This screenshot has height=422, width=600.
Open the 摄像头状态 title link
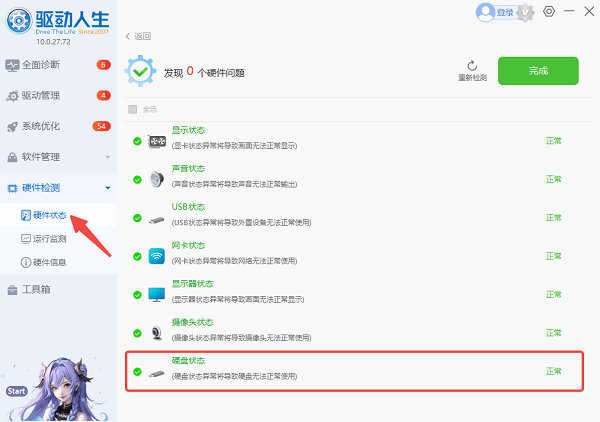click(192, 322)
